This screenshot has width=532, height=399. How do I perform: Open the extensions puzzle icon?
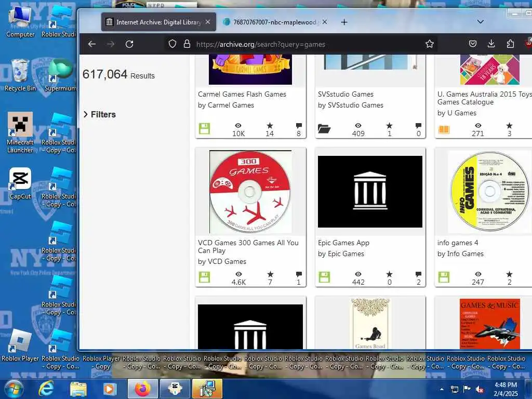tap(510, 44)
